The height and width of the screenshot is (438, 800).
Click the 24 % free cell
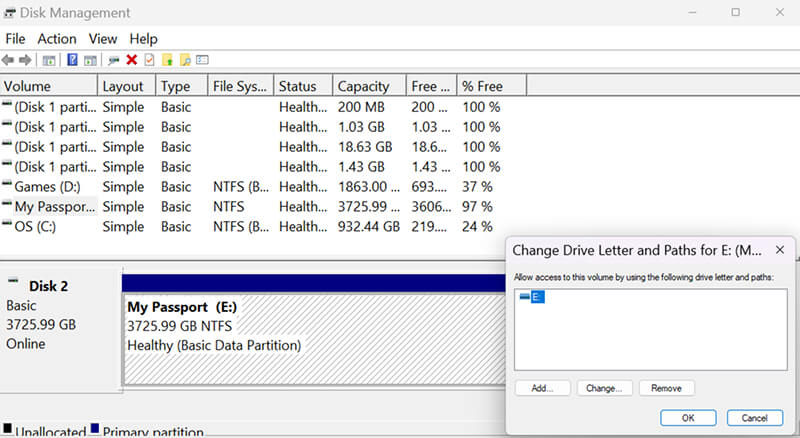(477, 227)
